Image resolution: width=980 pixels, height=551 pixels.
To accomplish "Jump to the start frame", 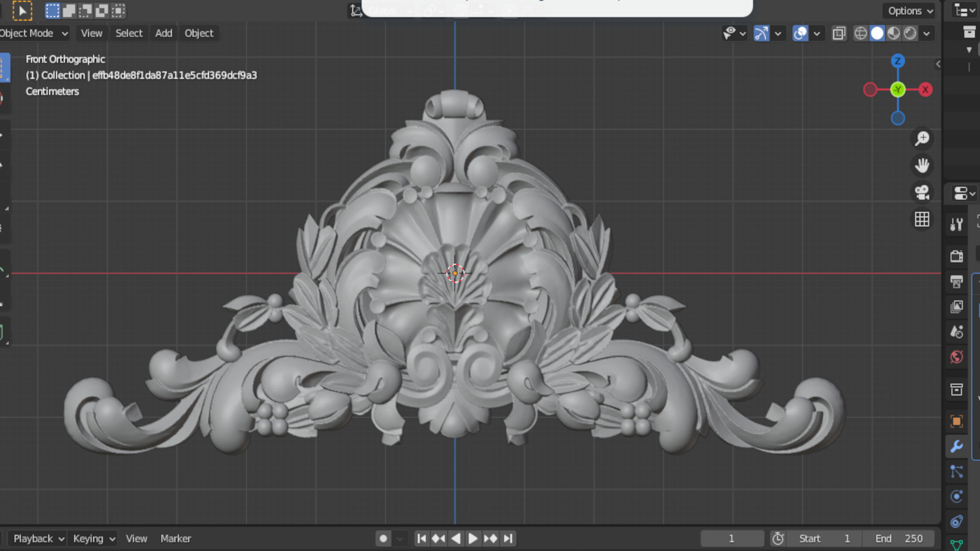I will coord(422,539).
